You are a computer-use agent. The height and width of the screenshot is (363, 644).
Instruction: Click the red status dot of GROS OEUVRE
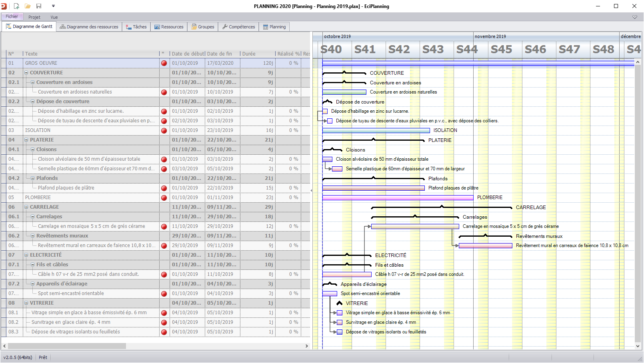coord(164,63)
